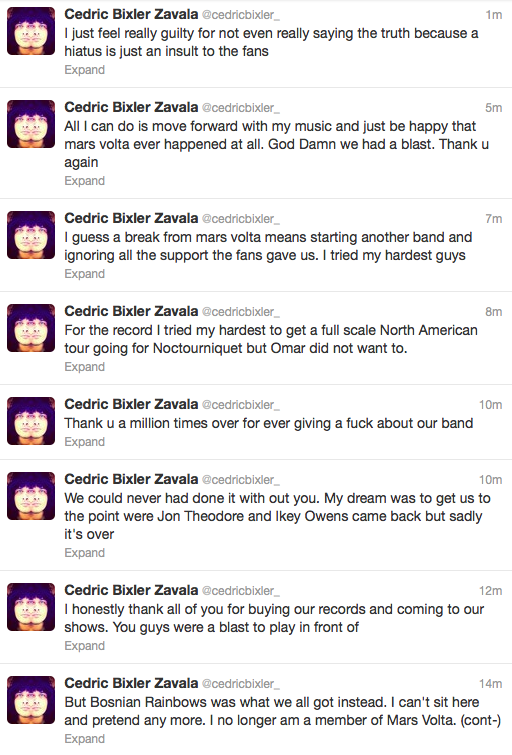Open the 8m timestamp link
The height and width of the screenshot is (755, 512).
point(494,312)
